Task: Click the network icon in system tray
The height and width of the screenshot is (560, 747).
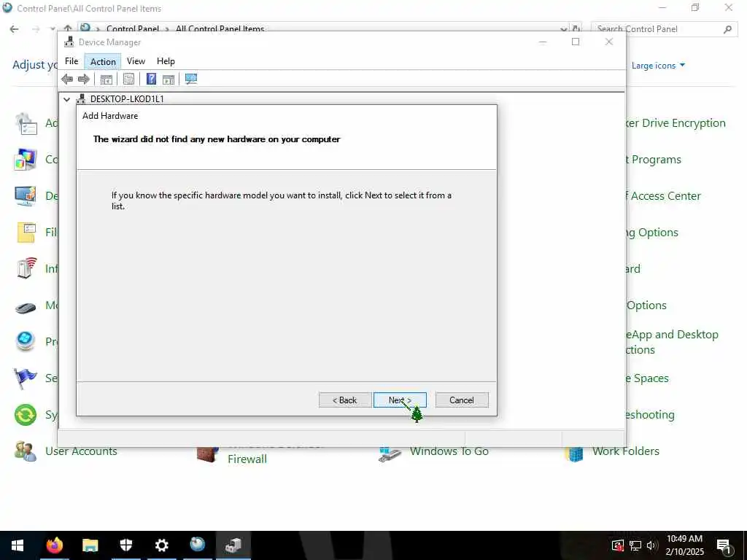Action: tap(635, 545)
